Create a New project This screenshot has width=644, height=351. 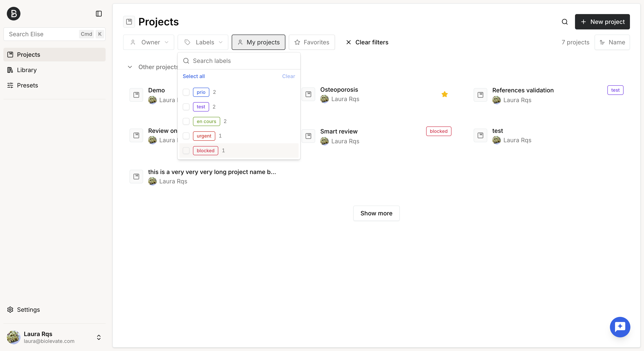click(602, 22)
